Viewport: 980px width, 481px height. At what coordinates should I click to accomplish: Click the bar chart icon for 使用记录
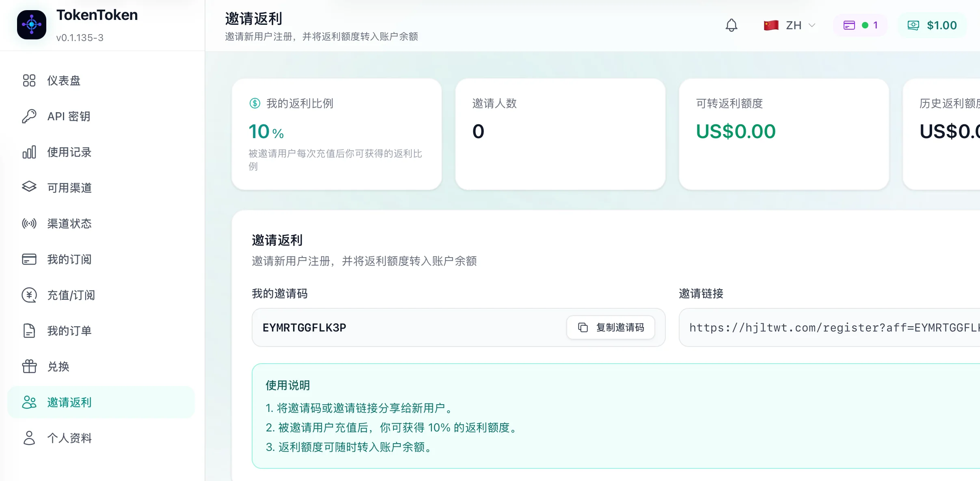click(29, 152)
